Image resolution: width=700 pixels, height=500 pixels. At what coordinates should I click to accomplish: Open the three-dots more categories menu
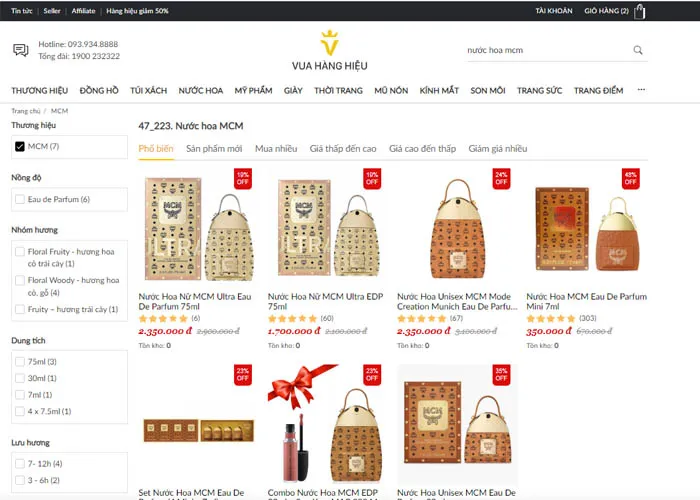(x=641, y=90)
